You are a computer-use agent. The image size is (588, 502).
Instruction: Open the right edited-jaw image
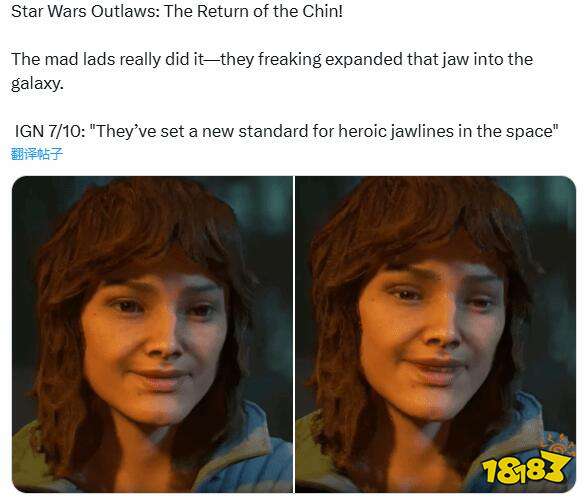coord(435,334)
